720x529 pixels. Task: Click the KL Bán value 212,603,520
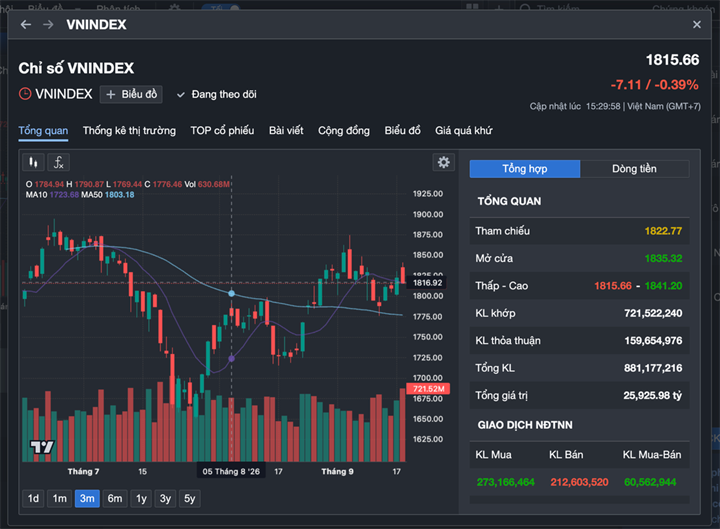579,482
